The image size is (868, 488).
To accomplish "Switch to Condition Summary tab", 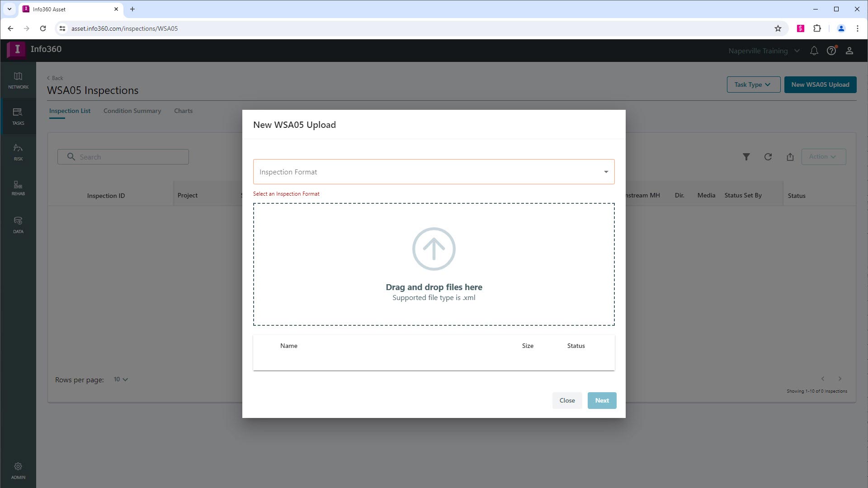I will (132, 111).
